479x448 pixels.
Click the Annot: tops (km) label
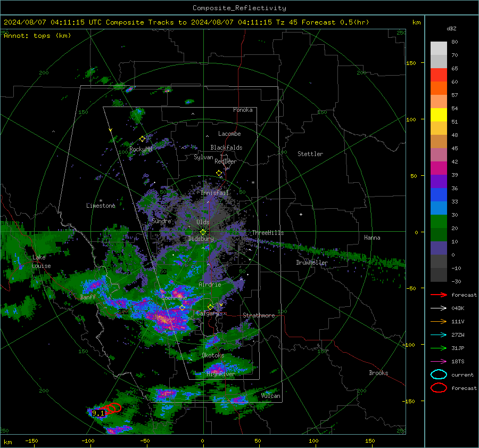[37, 36]
